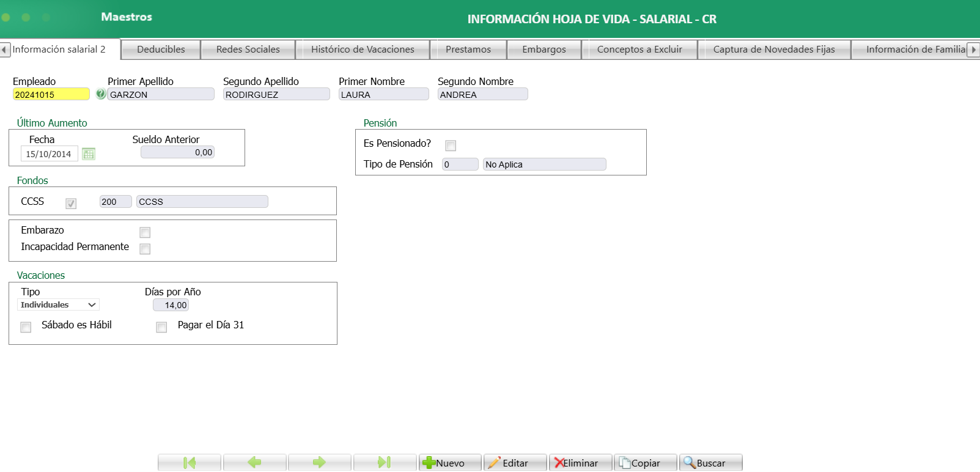Toggle the CCSS checkbox
Image resolution: width=980 pixels, height=472 pixels.
pyautogui.click(x=71, y=204)
